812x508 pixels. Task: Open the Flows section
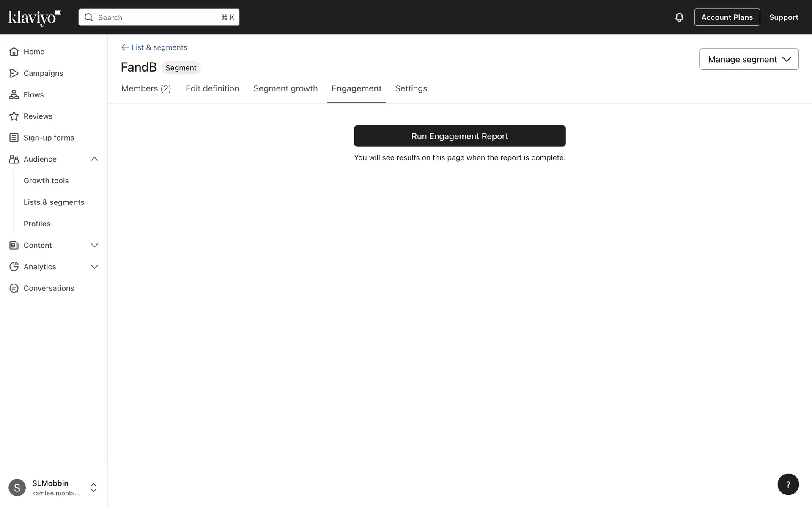(x=33, y=95)
